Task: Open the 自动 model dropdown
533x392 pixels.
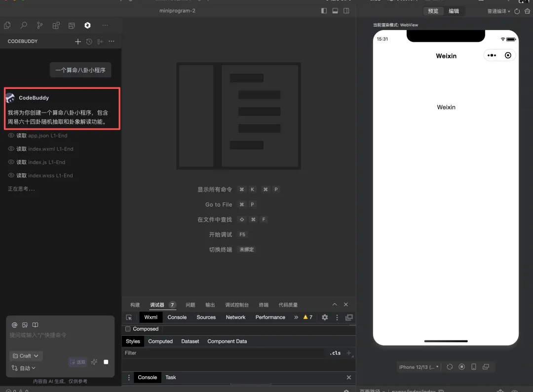Action: (x=24, y=368)
